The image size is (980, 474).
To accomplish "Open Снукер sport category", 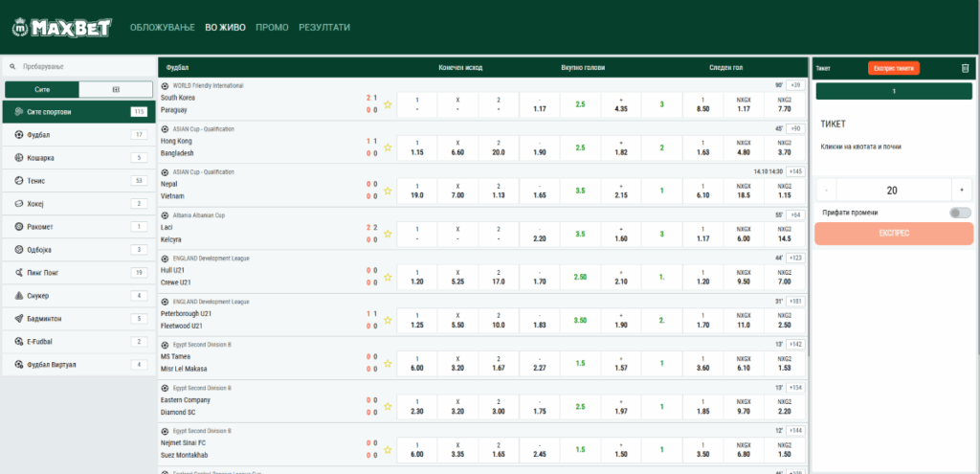I will (78, 296).
